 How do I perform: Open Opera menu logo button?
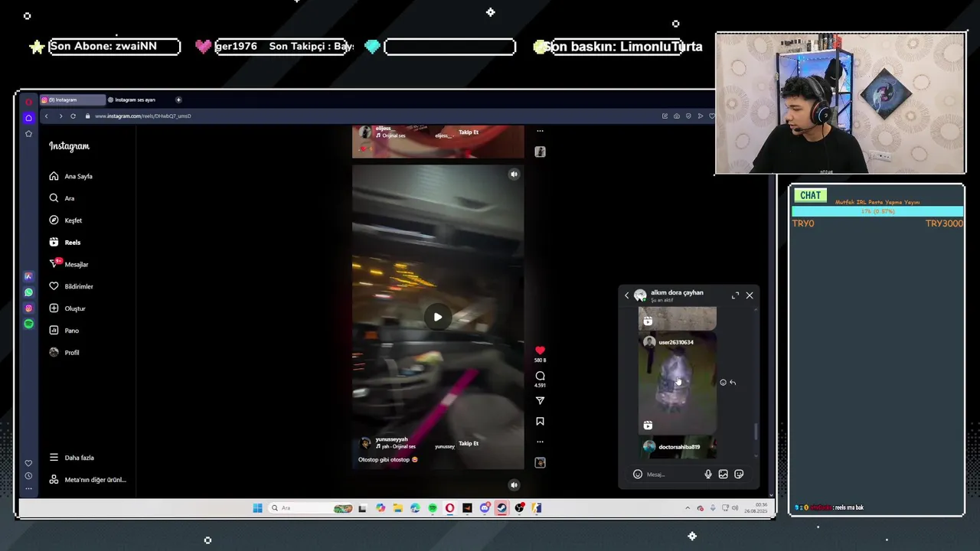click(28, 101)
